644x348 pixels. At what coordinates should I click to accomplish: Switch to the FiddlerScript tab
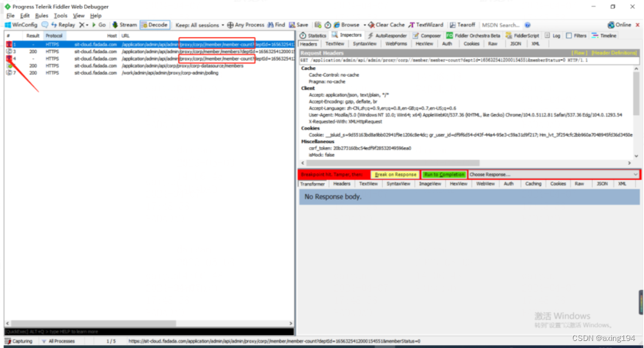pyautogui.click(x=522, y=36)
